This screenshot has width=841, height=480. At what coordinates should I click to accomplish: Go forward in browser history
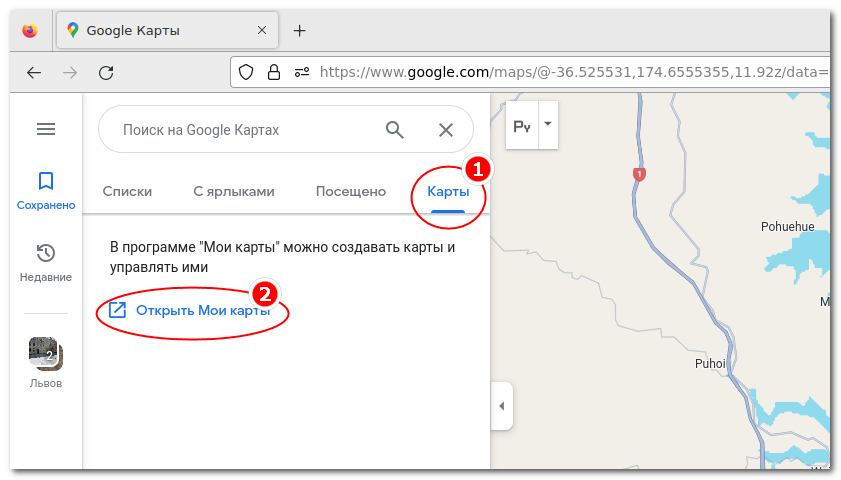click(x=70, y=73)
